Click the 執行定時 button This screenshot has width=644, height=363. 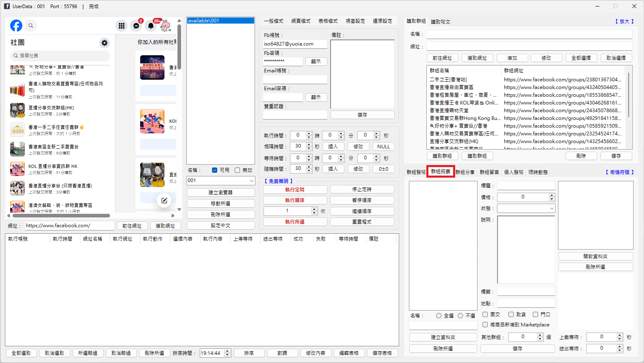[295, 190]
